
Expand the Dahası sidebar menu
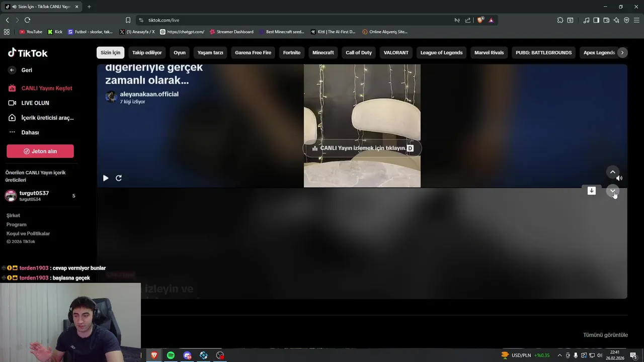point(24,133)
